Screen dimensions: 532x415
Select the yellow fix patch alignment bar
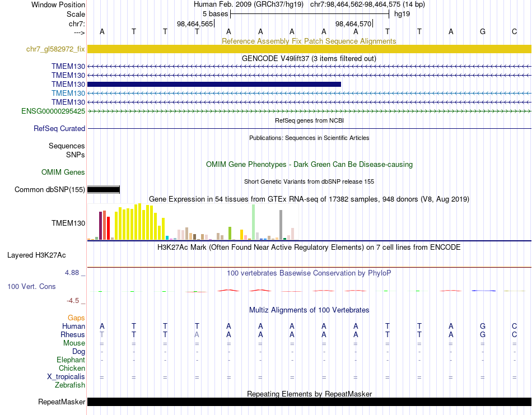coord(309,49)
